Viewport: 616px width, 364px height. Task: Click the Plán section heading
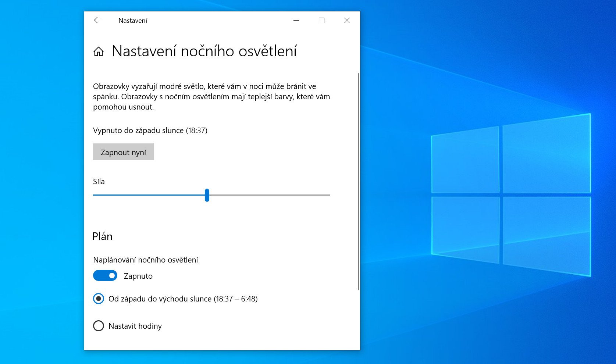[102, 236]
